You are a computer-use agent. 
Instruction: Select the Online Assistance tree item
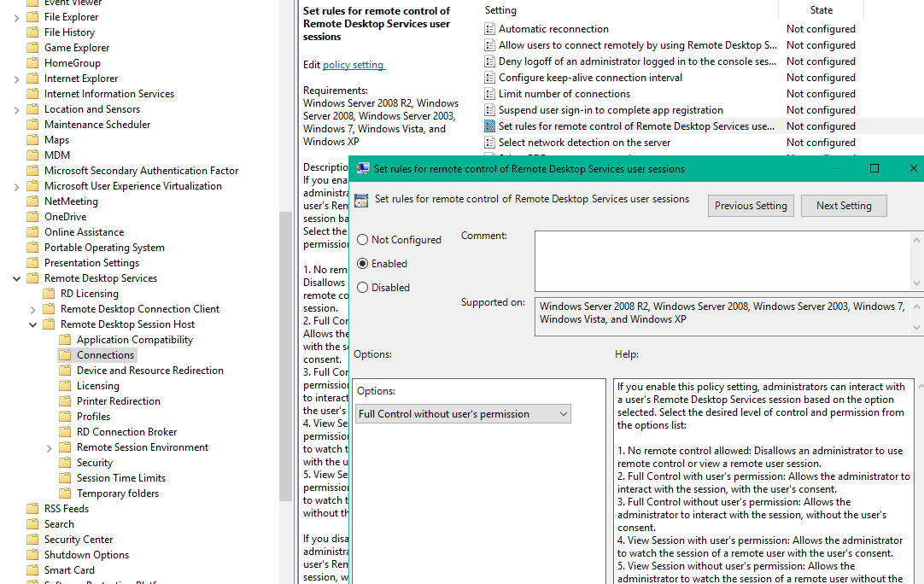(84, 232)
